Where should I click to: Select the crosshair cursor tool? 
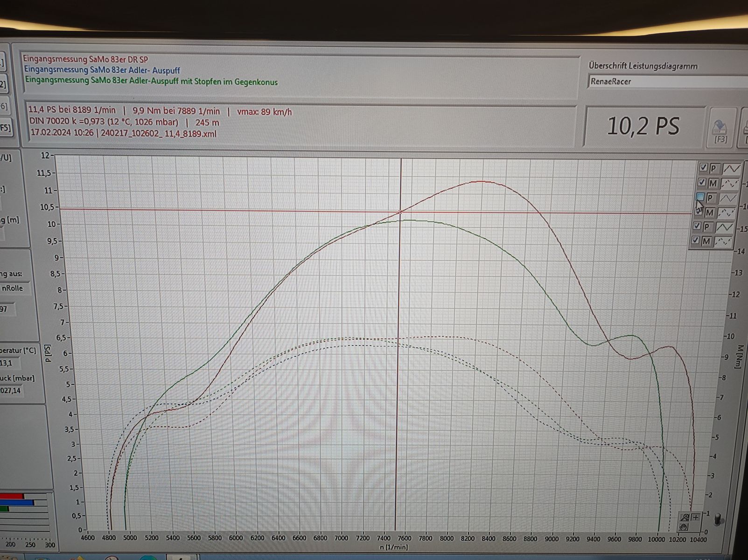[x=695, y=517]
